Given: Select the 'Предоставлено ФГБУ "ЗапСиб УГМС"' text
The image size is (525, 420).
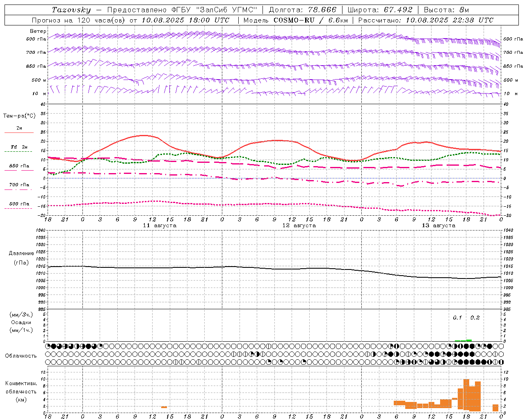Looking at the screenshot, I should (x=182, y=10).
